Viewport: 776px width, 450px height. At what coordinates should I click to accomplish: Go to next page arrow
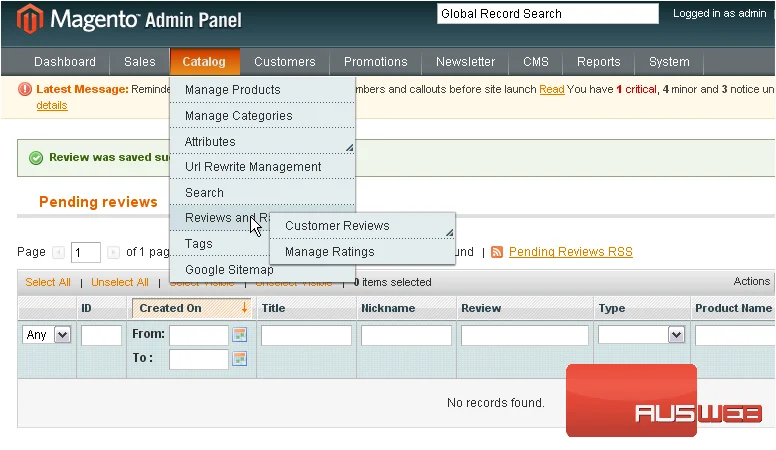pyautogui.click(x=113, y=252)
